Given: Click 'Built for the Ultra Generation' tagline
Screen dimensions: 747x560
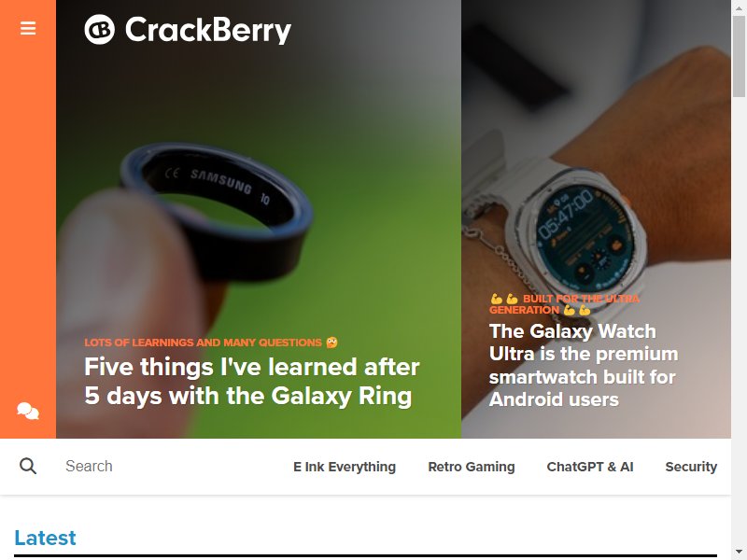Looking at the screenshot, I should pyautogui.click(x=565, y=304).
